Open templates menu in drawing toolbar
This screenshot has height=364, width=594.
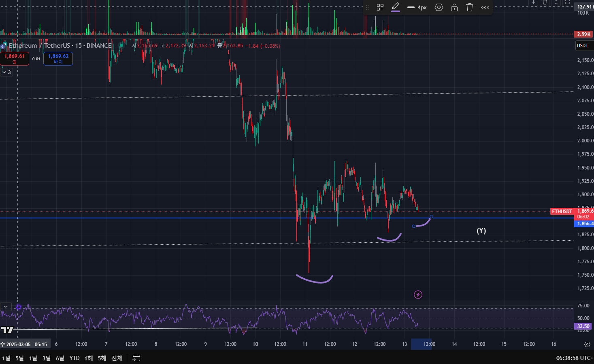(380, 7)
